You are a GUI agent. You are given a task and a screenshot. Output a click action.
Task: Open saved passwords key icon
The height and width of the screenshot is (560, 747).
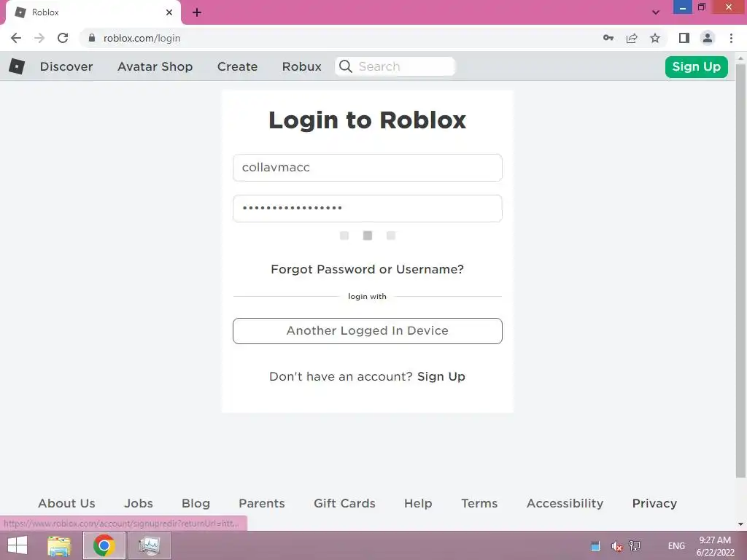coord(608,38)
